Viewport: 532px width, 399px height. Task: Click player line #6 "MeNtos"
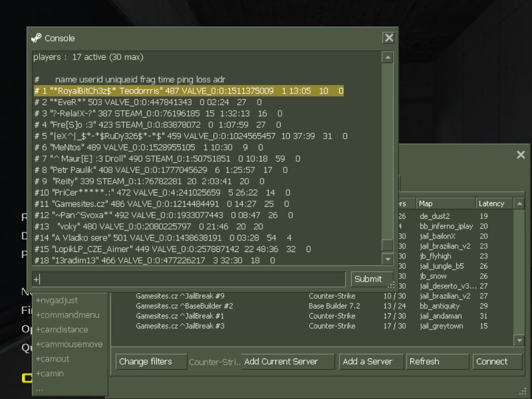click(x=149, y=147)
